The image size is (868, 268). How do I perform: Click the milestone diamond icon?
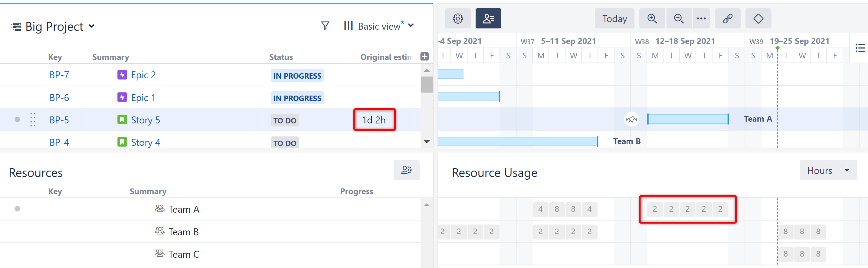pos(758,18)
